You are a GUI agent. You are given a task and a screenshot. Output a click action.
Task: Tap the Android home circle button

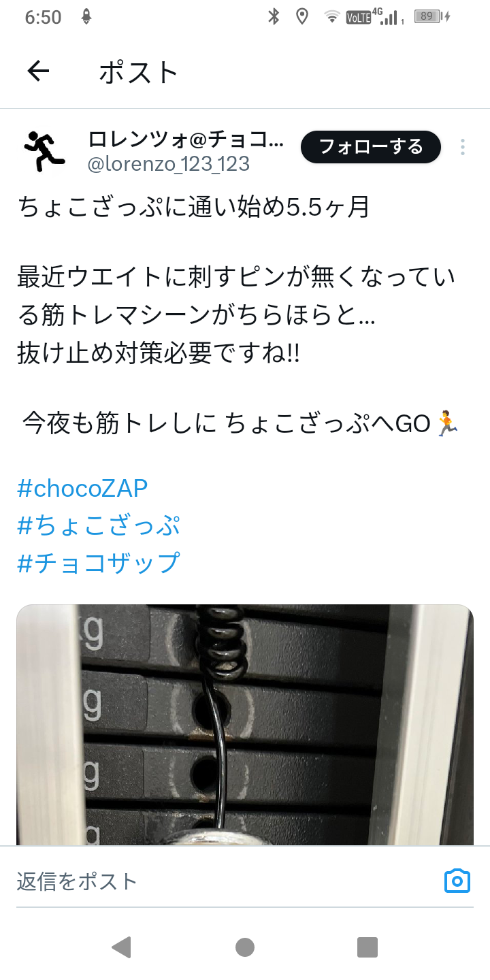click(x=245, y=947)
